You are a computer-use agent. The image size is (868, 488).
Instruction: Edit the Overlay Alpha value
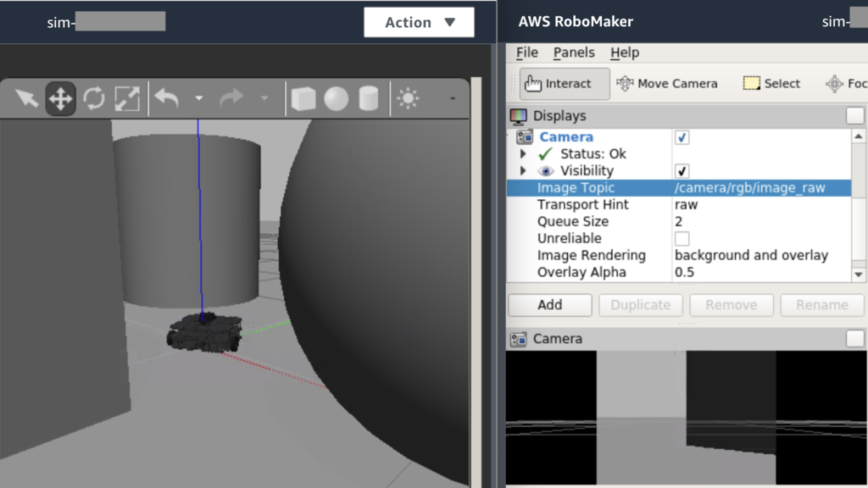(761, 273)
